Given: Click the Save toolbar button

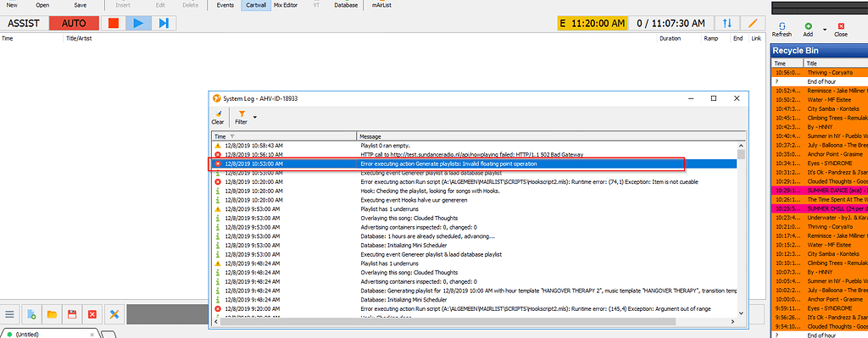Looking at the screenshot, I should [81, 5].
